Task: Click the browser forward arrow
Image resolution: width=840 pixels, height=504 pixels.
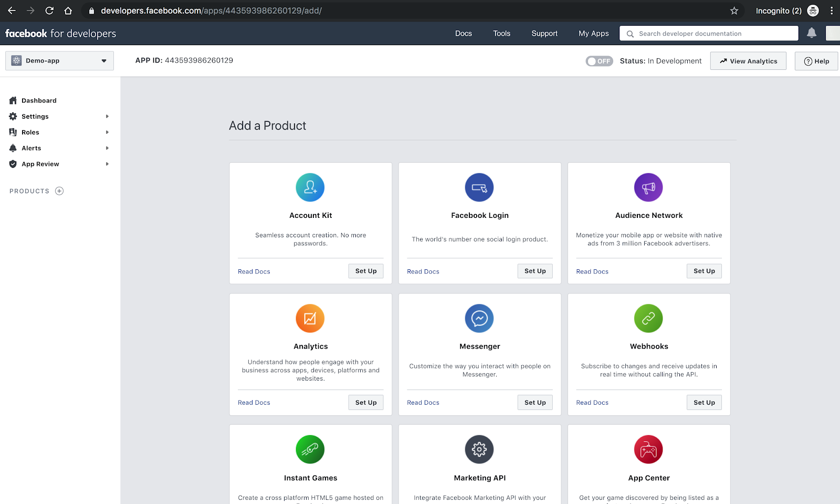Action: [x=30, y=10]
